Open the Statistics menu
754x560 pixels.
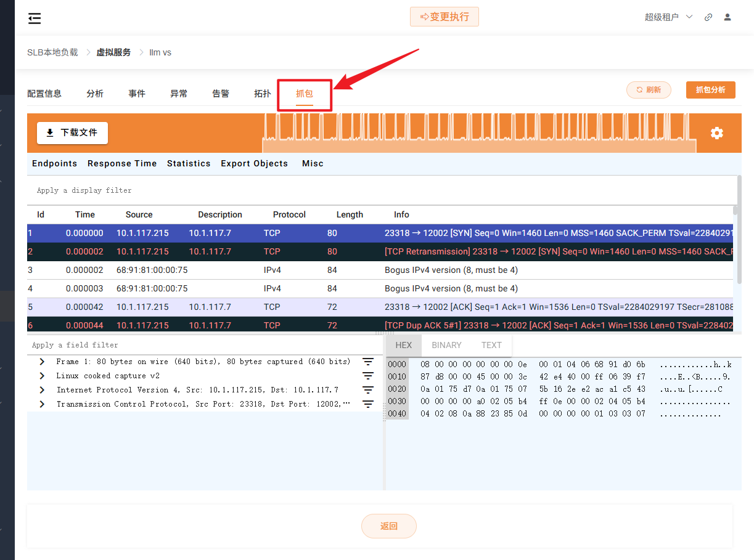coord(189,163)
